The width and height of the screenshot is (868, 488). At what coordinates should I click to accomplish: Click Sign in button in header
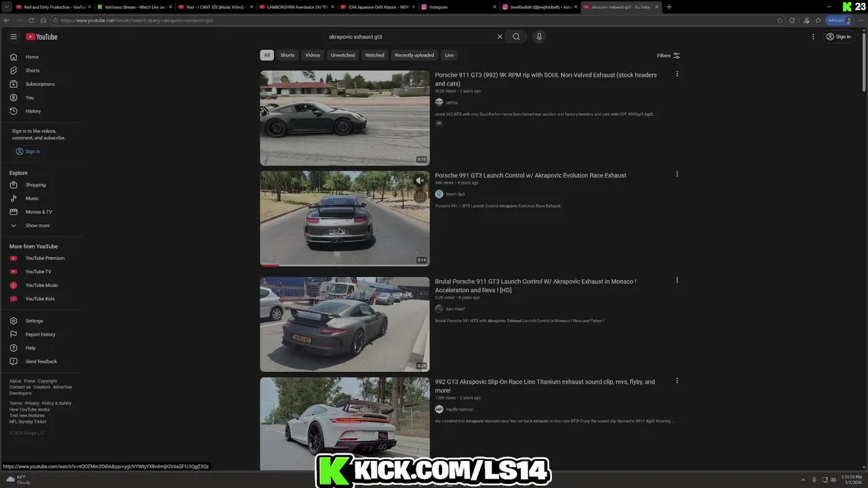coord(839,37)
